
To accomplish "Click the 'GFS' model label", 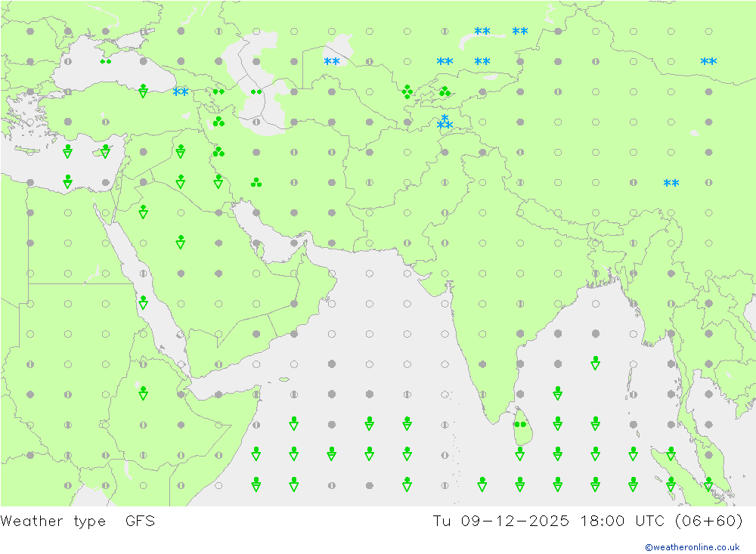I will tap(141, 522).
